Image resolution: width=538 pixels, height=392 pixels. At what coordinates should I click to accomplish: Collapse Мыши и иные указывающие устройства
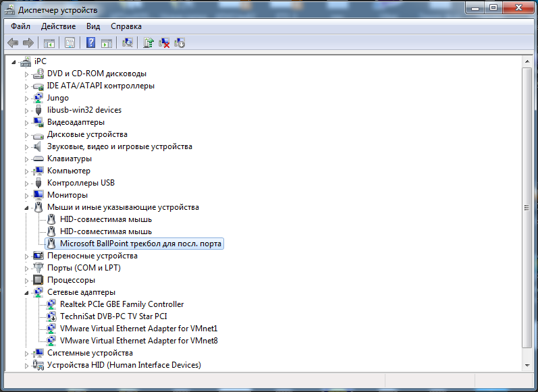pos(26,208)
